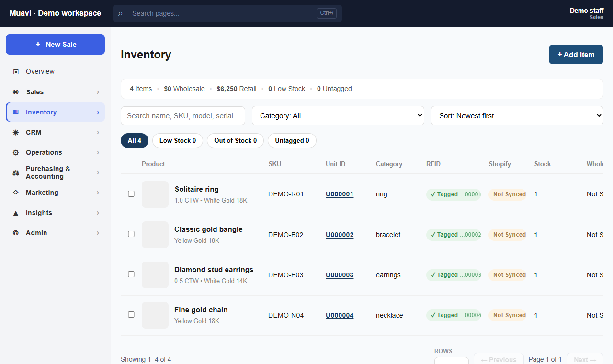Click the Add Item button

point(576,55)
